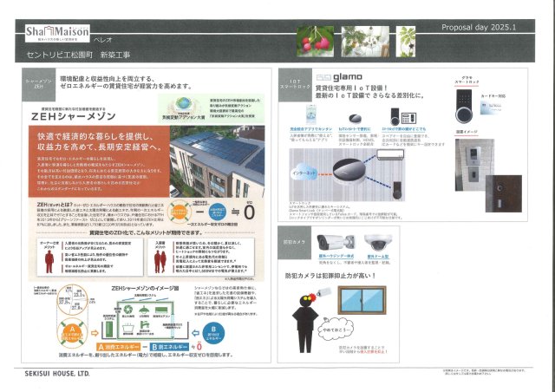Open the wall intercom installation photo
This screenshot has width=555, height=392.
474,165
